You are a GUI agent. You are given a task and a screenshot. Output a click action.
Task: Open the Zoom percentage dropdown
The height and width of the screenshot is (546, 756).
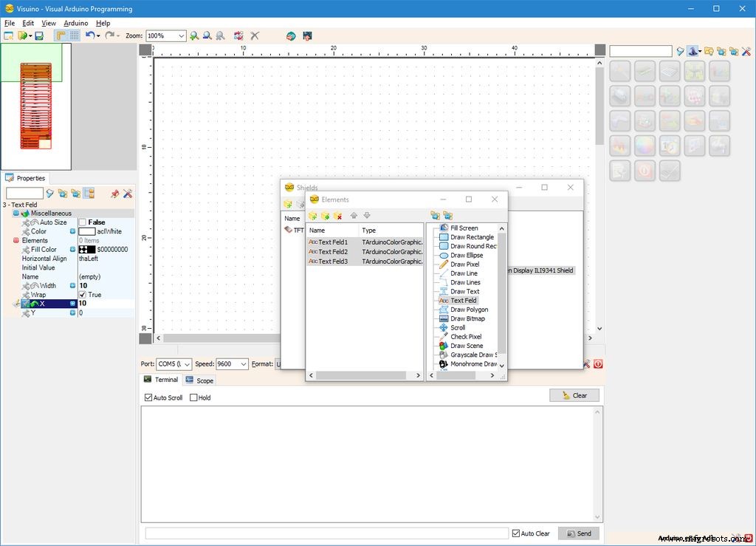181,35
